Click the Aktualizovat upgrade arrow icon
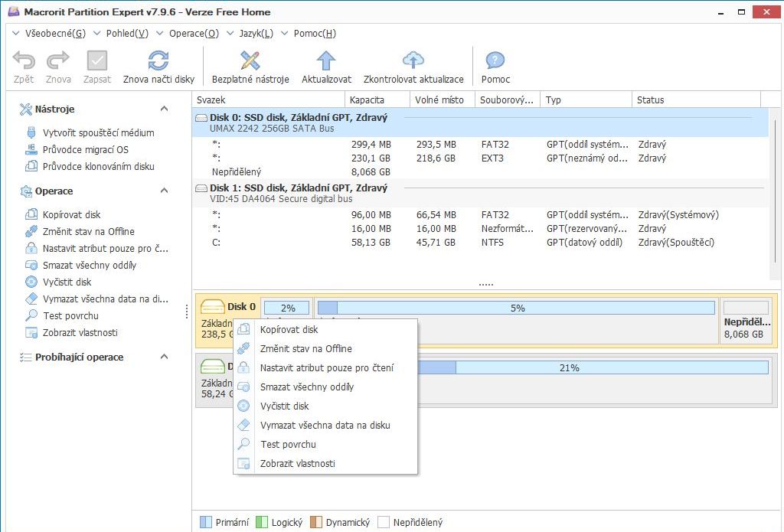This screenshot has height=532, width=784. (326, 62)
